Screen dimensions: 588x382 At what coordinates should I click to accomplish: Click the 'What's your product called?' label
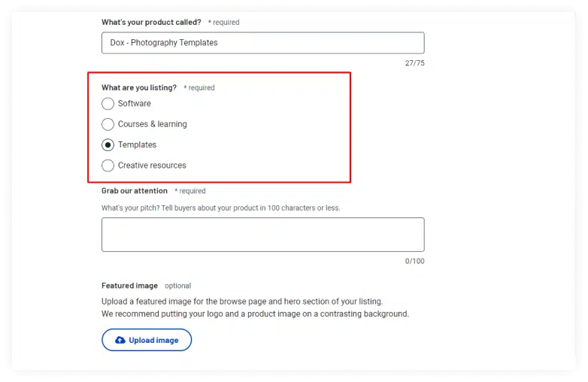pos(151,23)
